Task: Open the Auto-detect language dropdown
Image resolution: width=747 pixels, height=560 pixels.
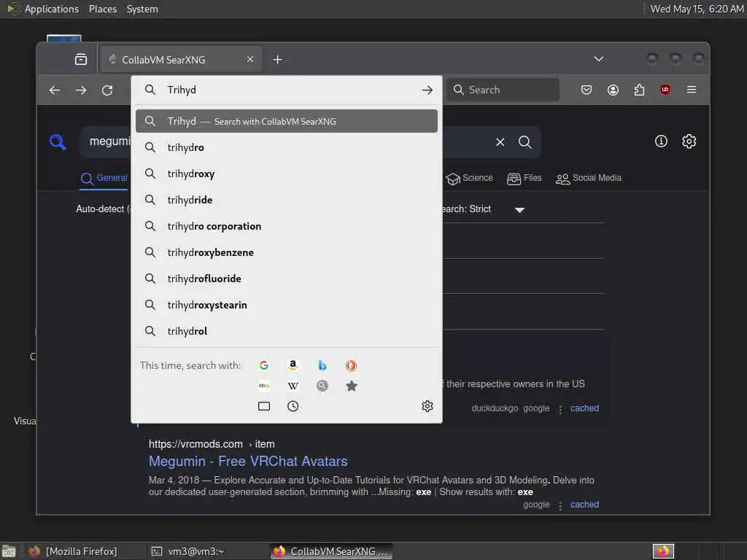Action: click(103, 209)
